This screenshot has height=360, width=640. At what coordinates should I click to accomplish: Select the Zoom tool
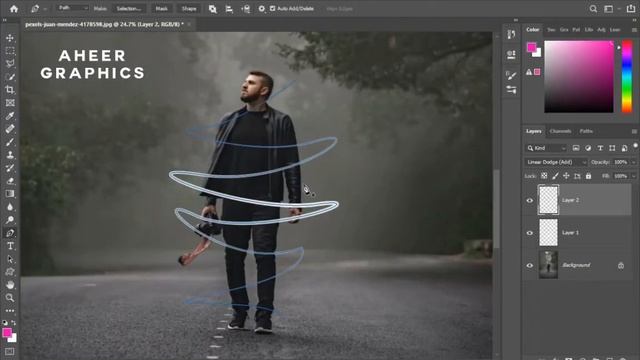pyautogui.click(x=10, y=298)
